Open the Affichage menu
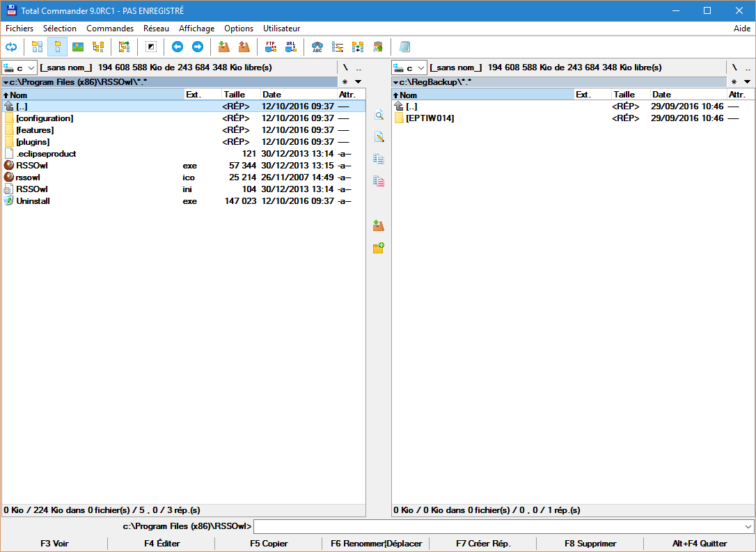Image resolution: width=756 pixels, height=552 pixels. tap(197, 29)
